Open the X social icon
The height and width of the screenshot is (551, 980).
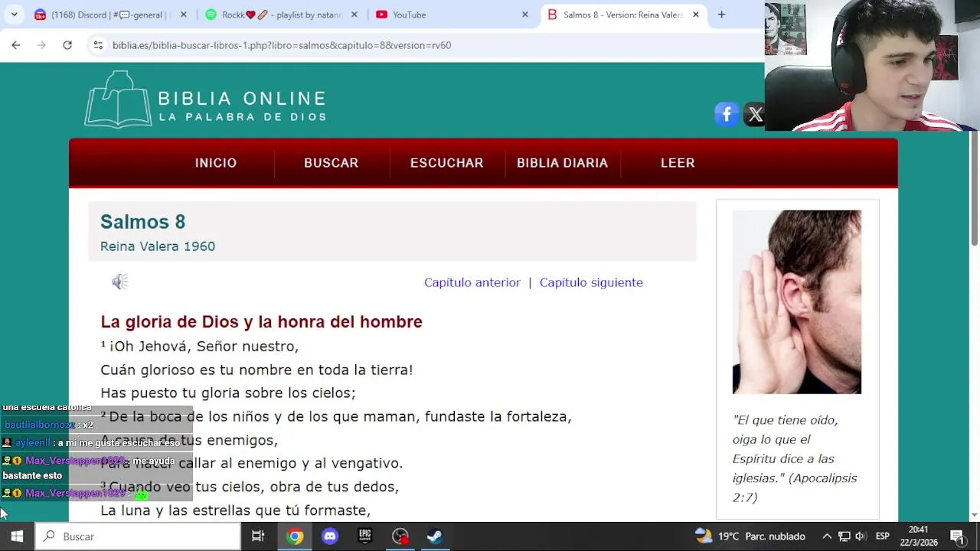755,114
